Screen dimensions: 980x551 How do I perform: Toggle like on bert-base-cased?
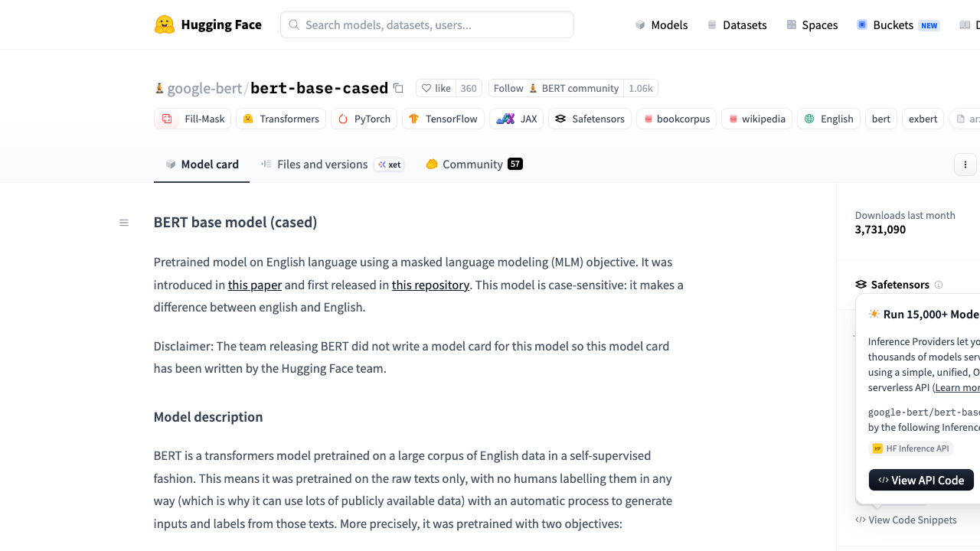click(x=436, y=88)
